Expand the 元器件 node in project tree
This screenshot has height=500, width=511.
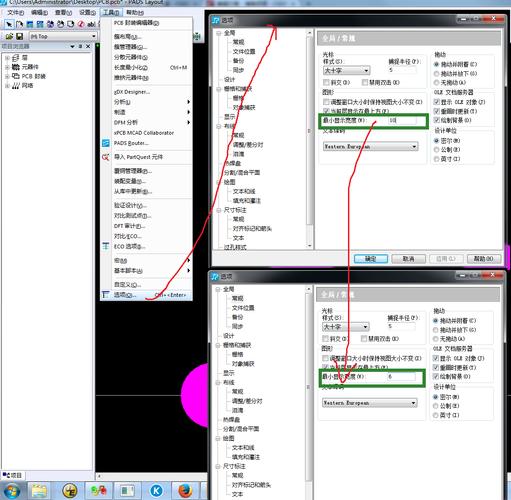[7, 67]
